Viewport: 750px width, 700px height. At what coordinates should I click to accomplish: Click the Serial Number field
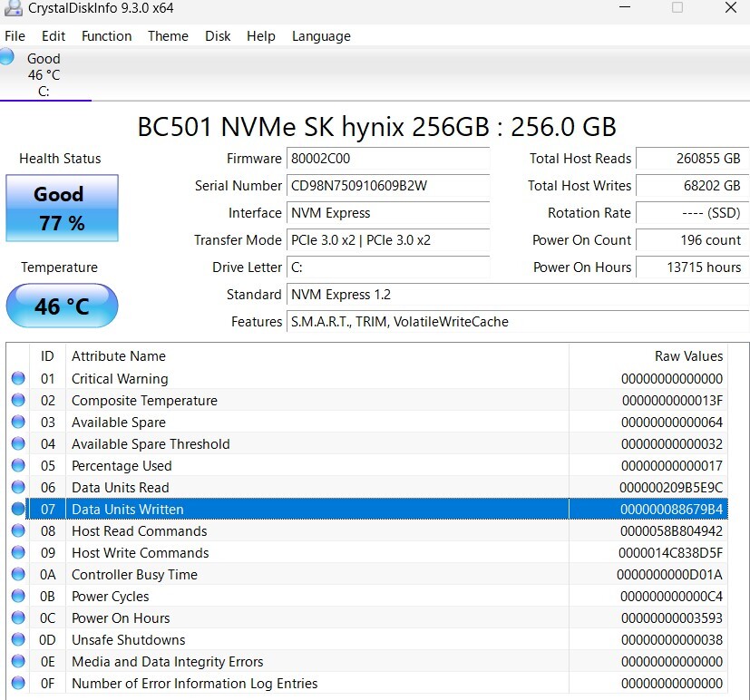[x=387, y=186]
